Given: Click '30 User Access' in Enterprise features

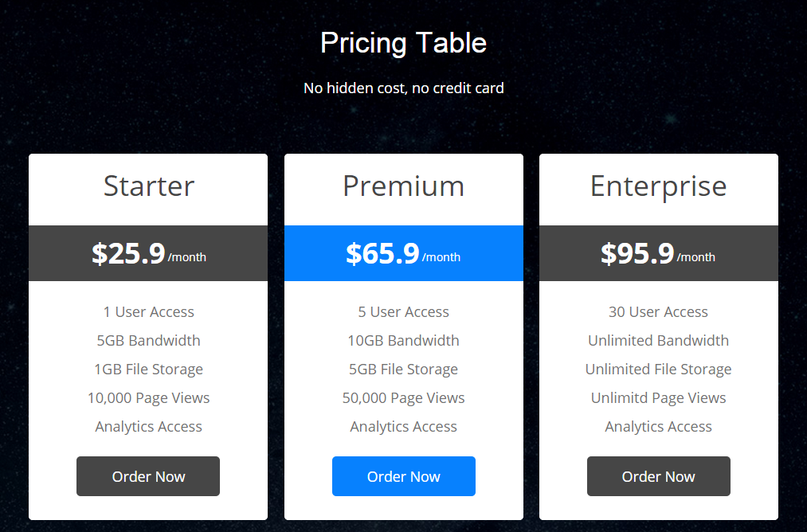Looking at the screenshot, I should point(658,311).
